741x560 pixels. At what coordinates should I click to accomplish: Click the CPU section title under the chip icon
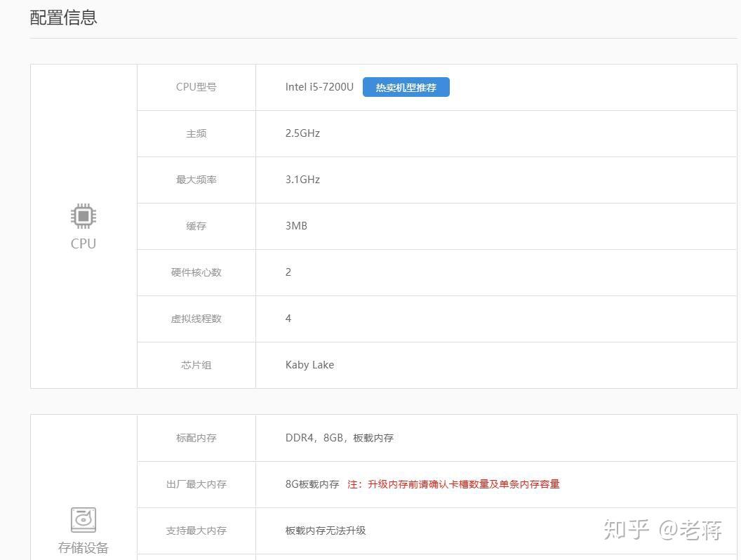click(84, 244)
